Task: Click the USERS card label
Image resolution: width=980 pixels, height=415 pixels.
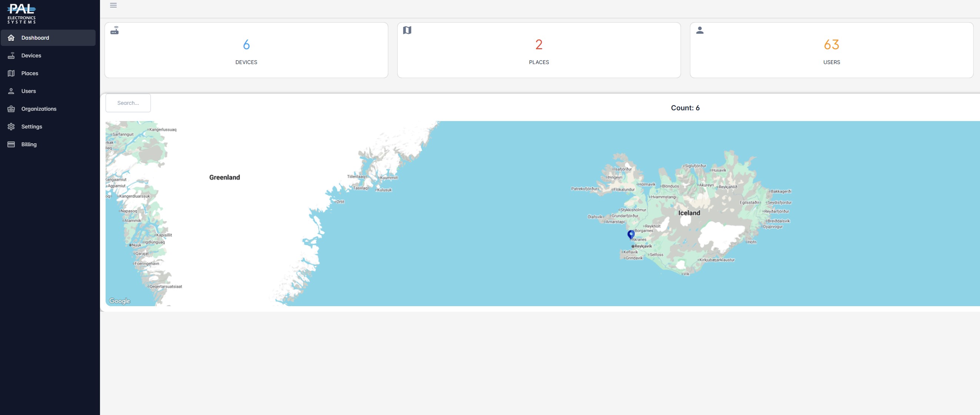Action: click(x=831, y=62)
